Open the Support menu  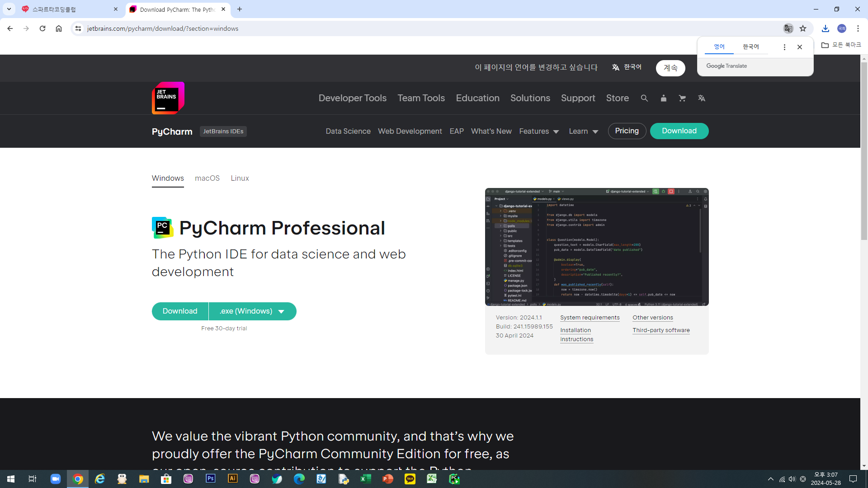(578, 98)
